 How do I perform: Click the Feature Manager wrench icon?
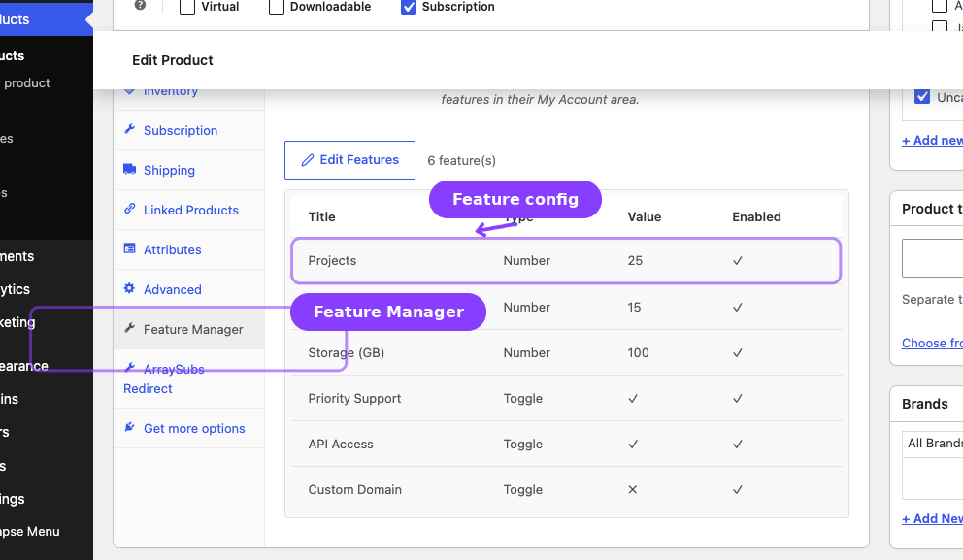coord(129,328)
